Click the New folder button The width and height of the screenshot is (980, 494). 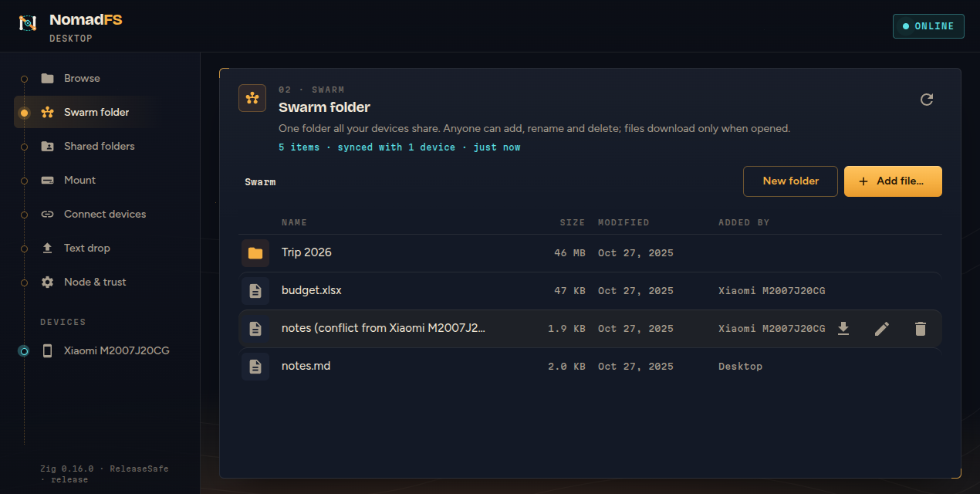790,181
